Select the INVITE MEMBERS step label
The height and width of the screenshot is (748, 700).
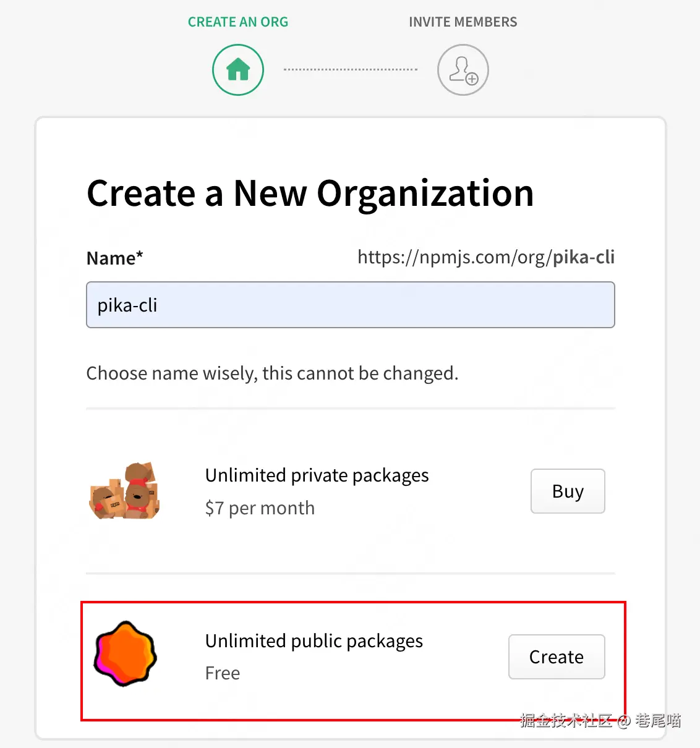463,22
